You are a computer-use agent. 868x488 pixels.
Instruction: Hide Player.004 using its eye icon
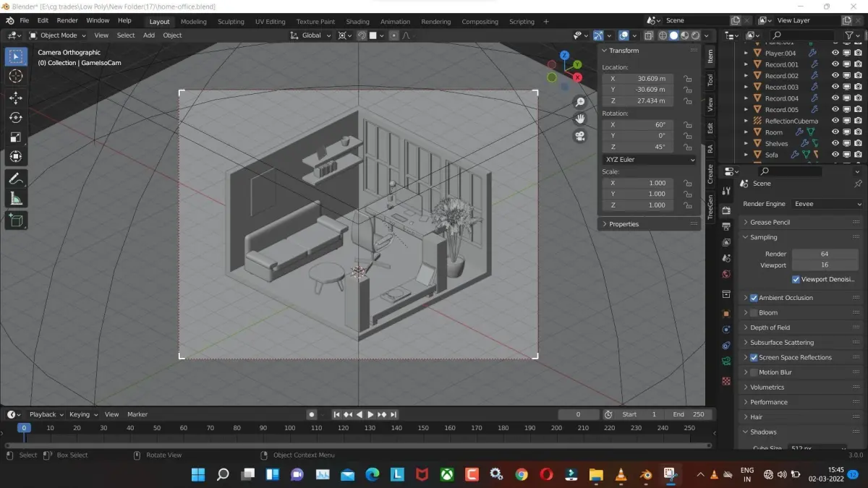click(x=835, y=53)
